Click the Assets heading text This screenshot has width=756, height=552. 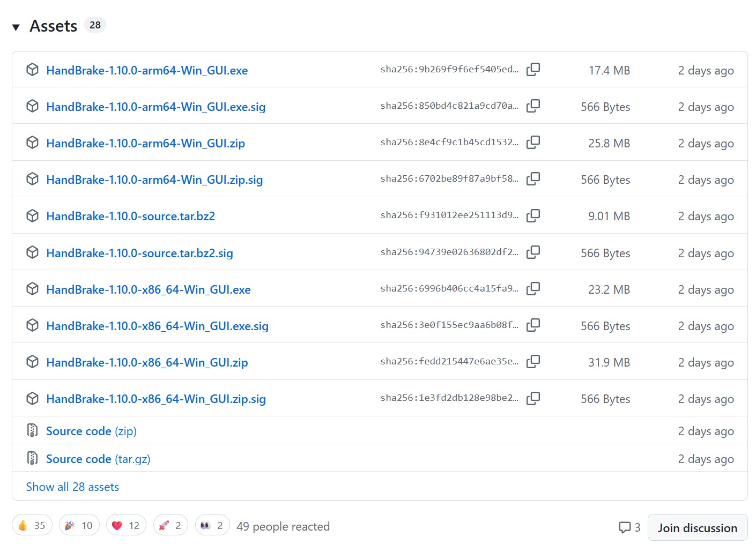pos(54,26)
